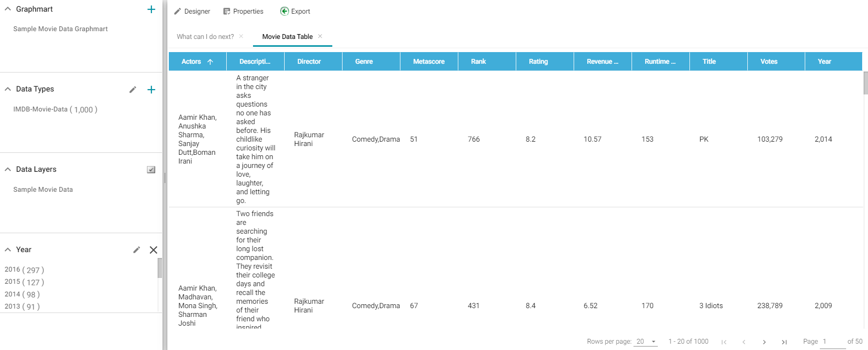Close the Movie Data Table tab
This screenshot has width=868, height=350.
(x=320, y=37)
